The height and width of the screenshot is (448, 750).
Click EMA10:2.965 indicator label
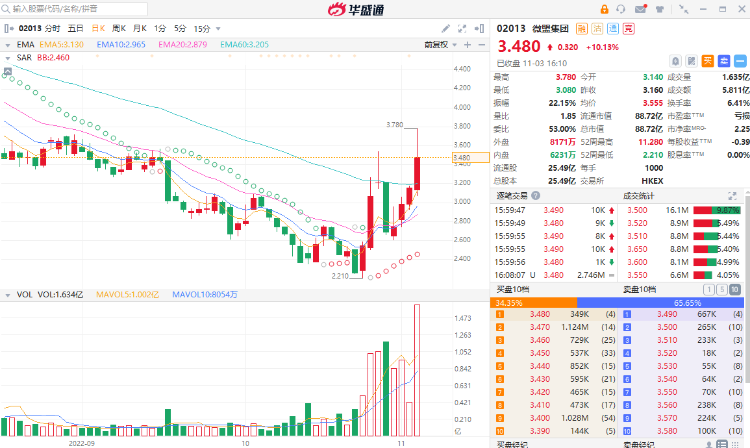pos(121,44)
